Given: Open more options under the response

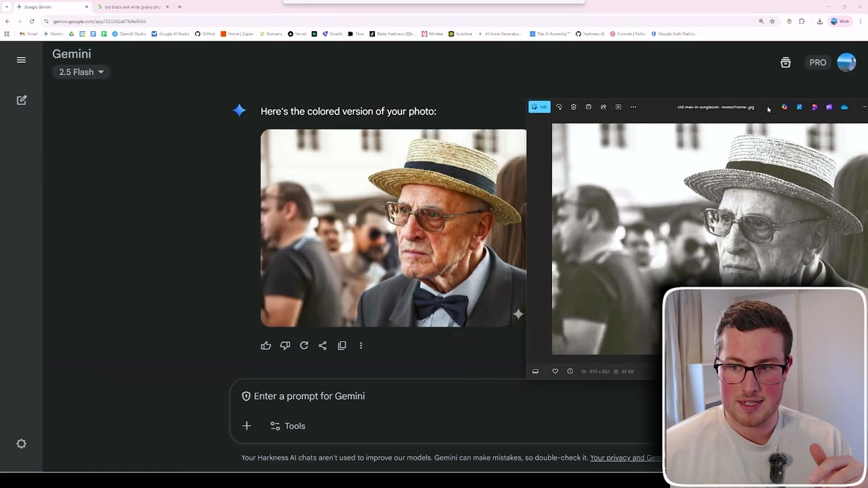Looking at the screenshot, I should [x=361, y=346].
